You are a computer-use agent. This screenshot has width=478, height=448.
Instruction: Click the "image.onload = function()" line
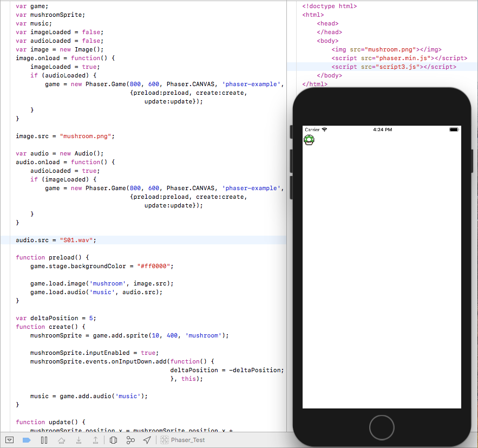[x=66, y=58]
